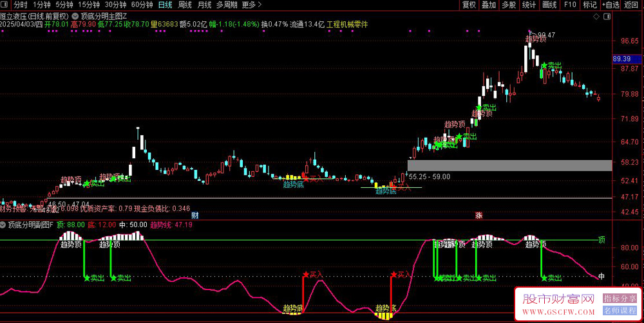
Task: Click the 99.47 high price label
Action: [x=546, y=35]
